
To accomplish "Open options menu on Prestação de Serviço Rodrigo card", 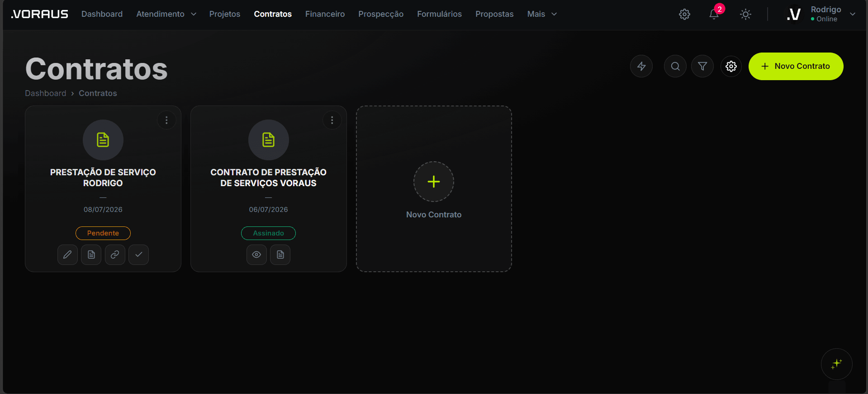I will [166, 120].
